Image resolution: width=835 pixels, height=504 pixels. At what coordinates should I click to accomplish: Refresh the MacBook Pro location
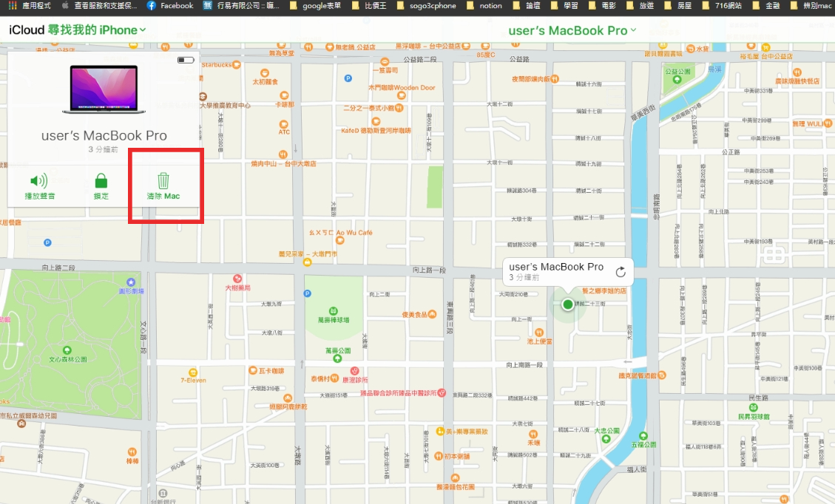[x=621, y=272]
